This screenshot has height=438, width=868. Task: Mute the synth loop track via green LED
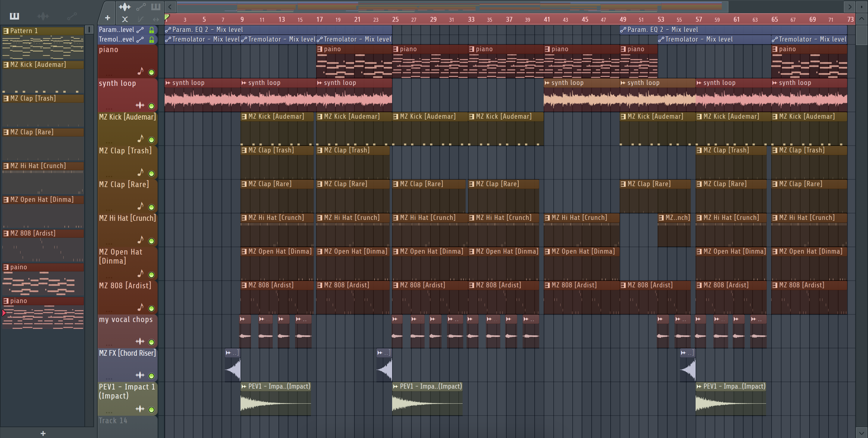[x=152, y=106]
